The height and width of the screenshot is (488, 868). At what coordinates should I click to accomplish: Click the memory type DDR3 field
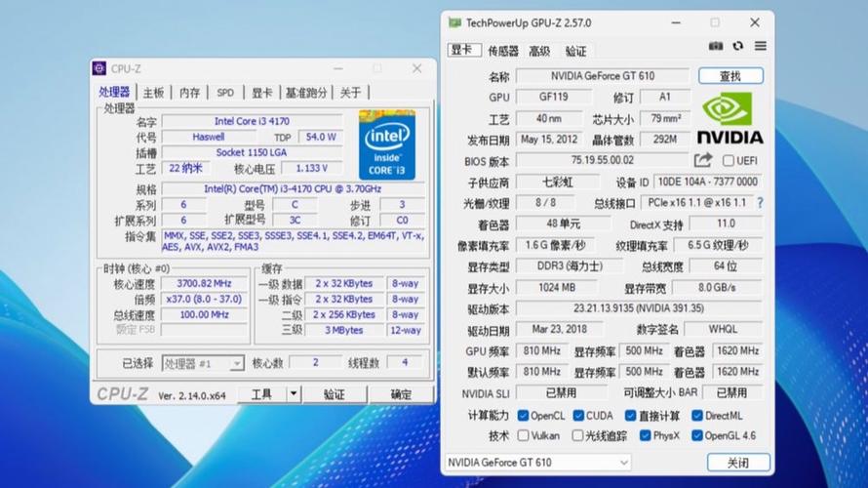[570, 265]
